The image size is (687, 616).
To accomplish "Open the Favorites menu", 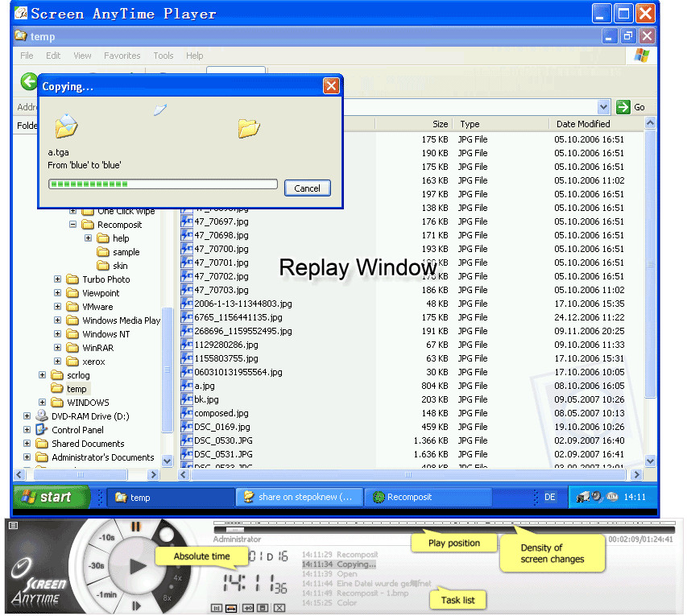I will (x=122, y=56).
